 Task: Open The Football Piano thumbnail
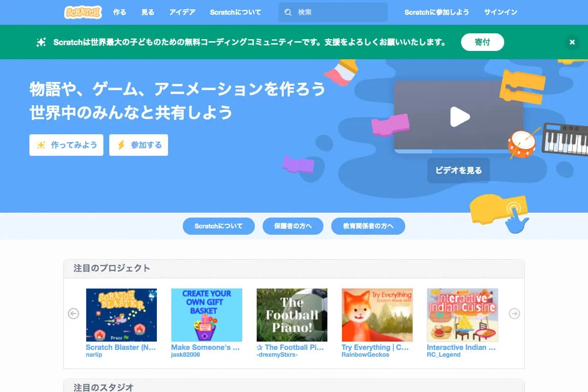(x=292, y=315)
